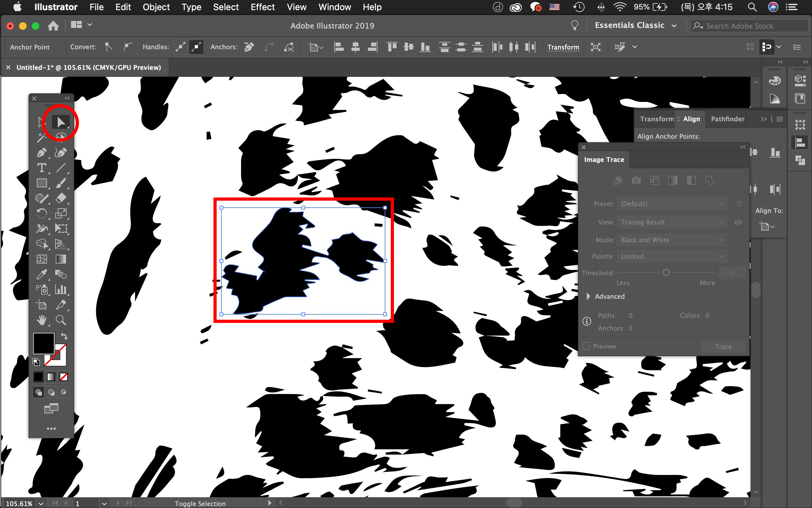Pick the Shaper tool

tap(42, 198)
